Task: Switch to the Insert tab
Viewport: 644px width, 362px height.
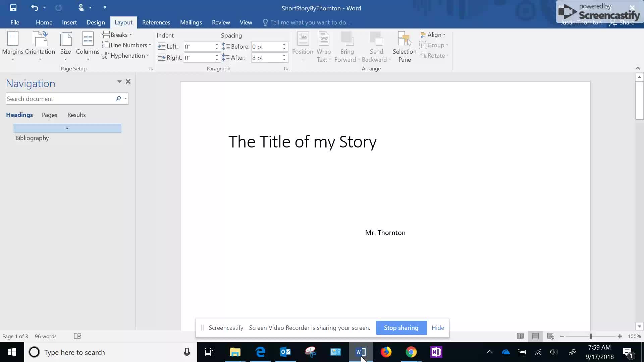Action: point(69,22)
